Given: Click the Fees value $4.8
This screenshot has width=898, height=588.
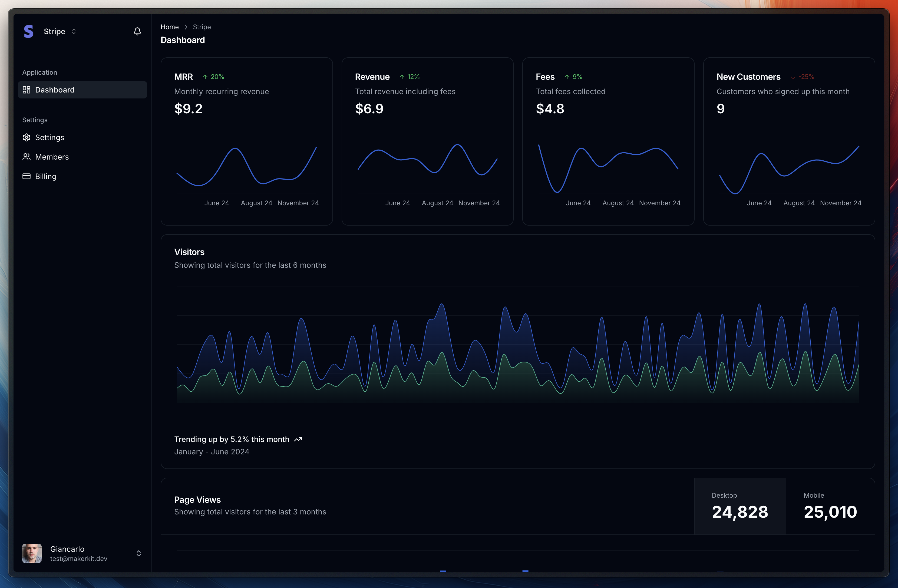Looking at the screenshot, I should (x=550, y=109).
